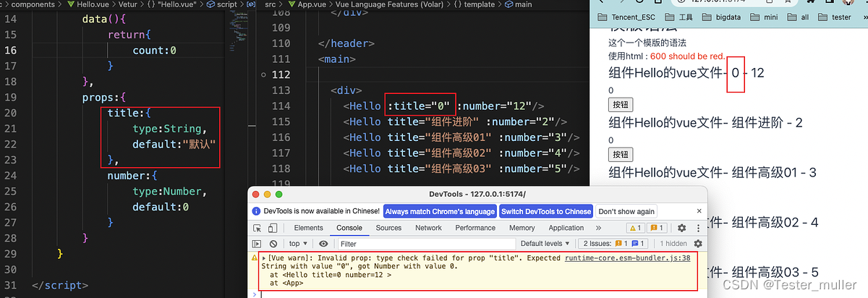Click the Hello title="组件高级03" code line
The image size is (868, 298).
pyautogui.click(x=461, y=169)
